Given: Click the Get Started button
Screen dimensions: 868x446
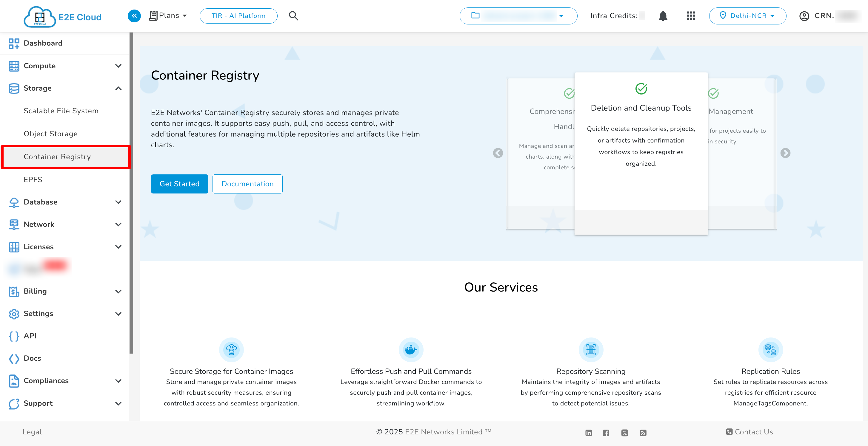Looking at the screenshot, I should [x=179, y=184].
